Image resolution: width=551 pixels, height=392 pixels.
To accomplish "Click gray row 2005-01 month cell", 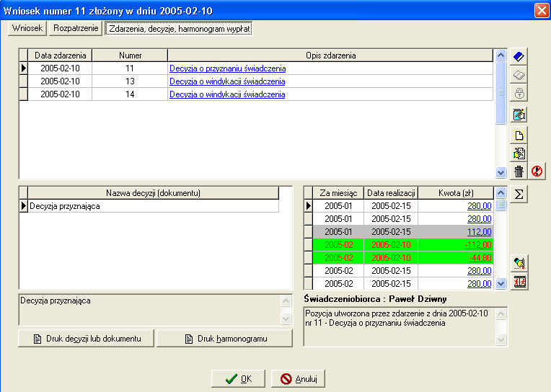I will pyautogui.click(x=338, y=232).
